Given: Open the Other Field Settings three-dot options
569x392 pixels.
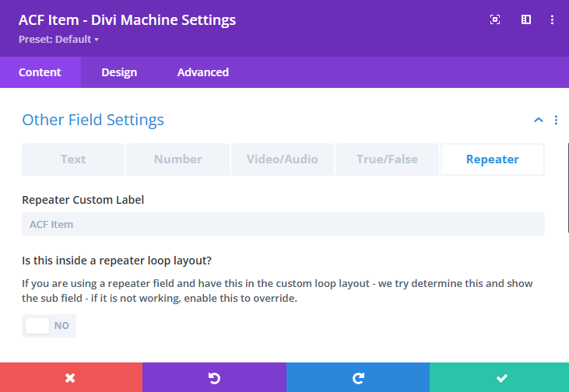Looking at the screenshot, I should pyautogui.click(x=556, y=120).
